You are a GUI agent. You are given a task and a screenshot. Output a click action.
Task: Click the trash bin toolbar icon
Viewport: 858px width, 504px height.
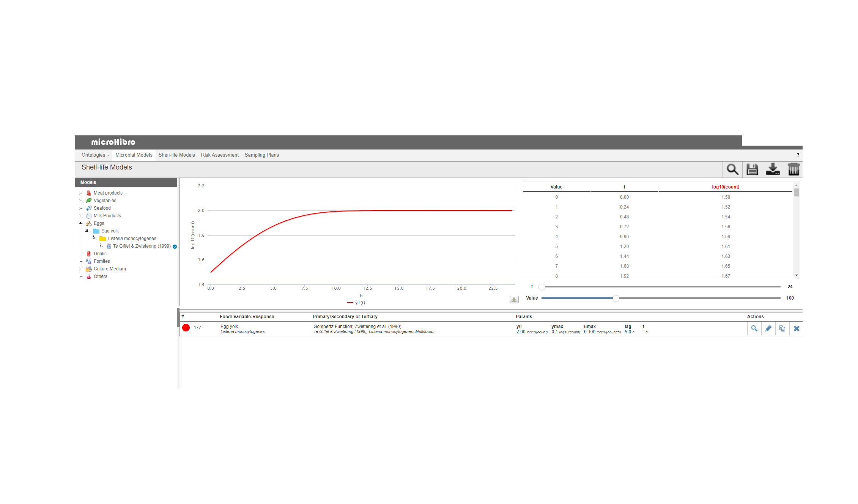793,169
